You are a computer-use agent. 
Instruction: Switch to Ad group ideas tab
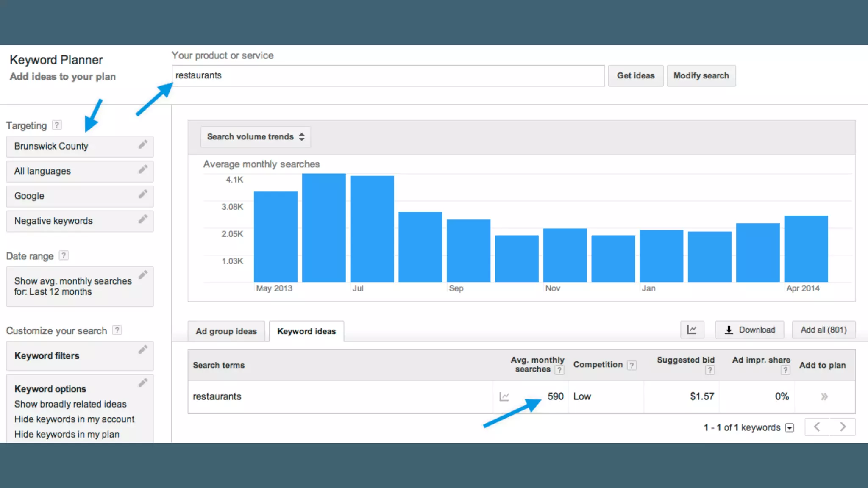coord(226,331)
